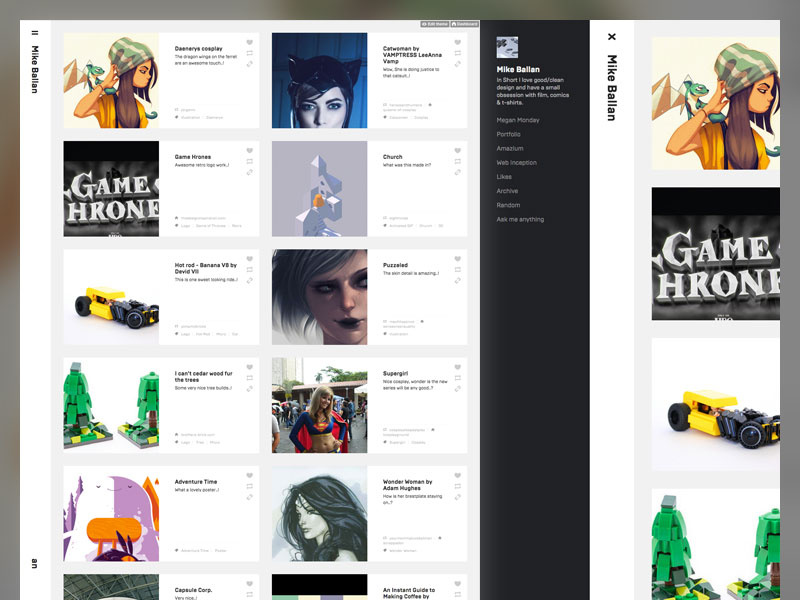This screenshot has height=600, width=800.
Task: Click the link icon on the Game Hrones post
Action: [x=249, y=172]
